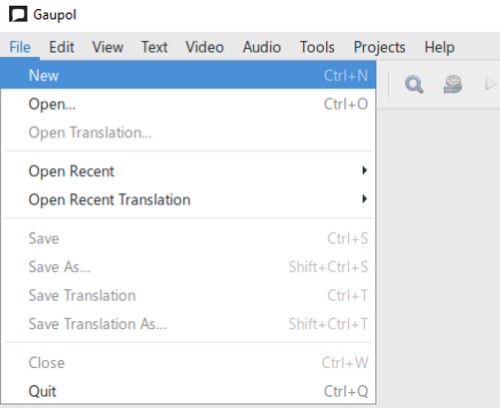Expand the Open Recent Translation submenu
The width and height of the screenshot is (500, 408).
pos(188,200)
